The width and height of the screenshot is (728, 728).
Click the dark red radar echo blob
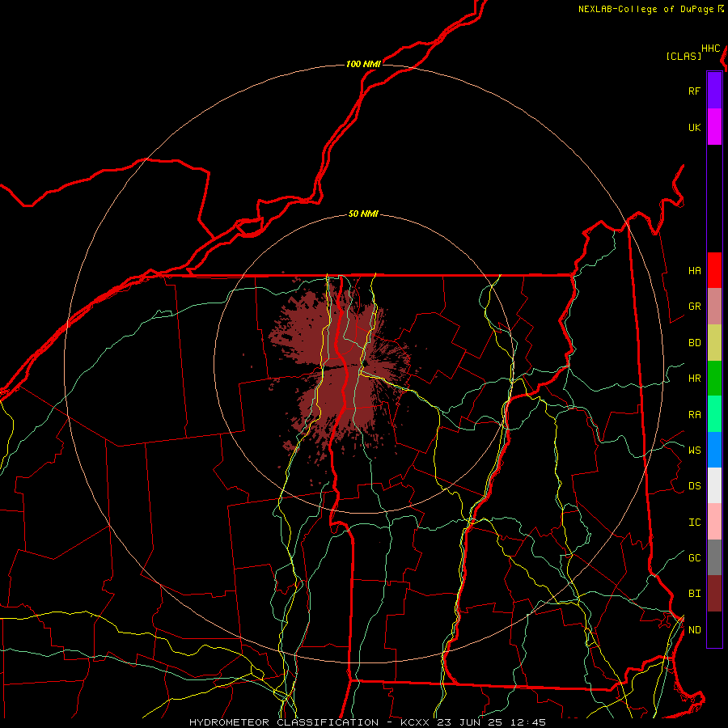[x=344, y=371]
